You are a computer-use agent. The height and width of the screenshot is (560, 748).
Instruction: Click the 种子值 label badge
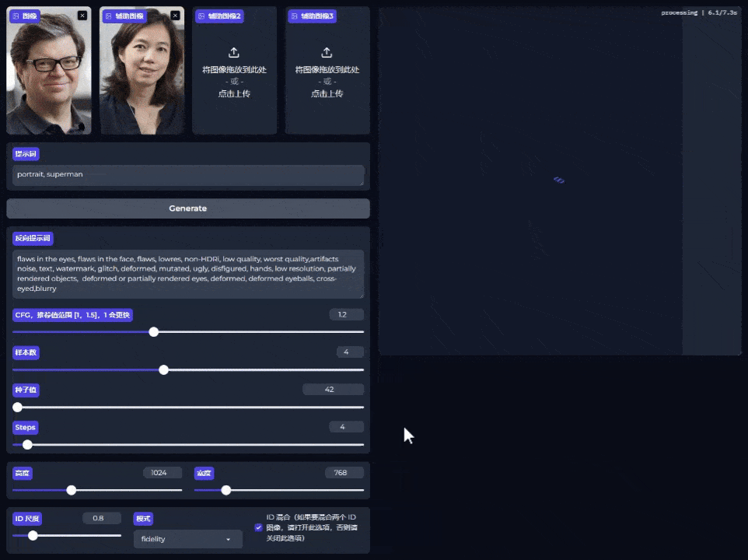click(26, 390)
